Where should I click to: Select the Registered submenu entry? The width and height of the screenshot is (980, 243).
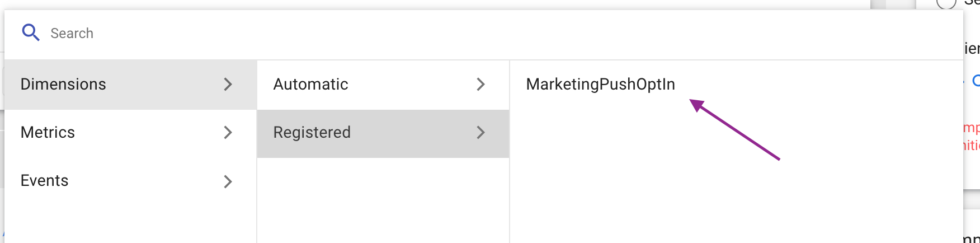(x=383, y=133)
